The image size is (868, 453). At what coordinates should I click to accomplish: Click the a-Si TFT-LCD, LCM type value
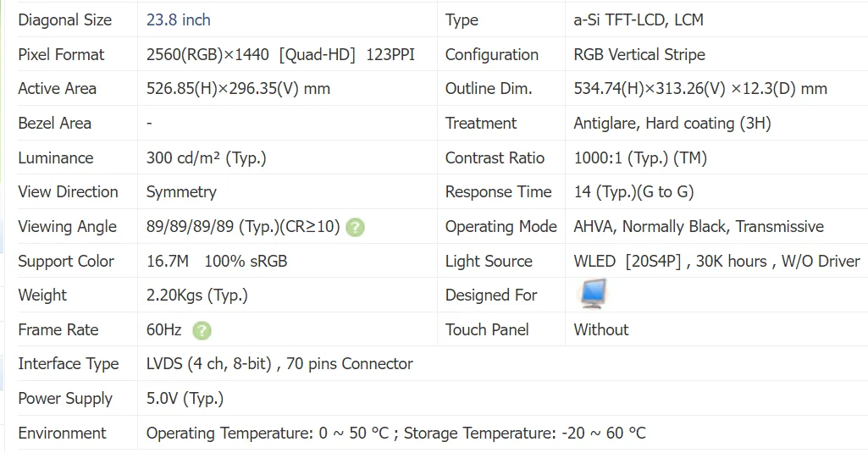click(639, 19)
